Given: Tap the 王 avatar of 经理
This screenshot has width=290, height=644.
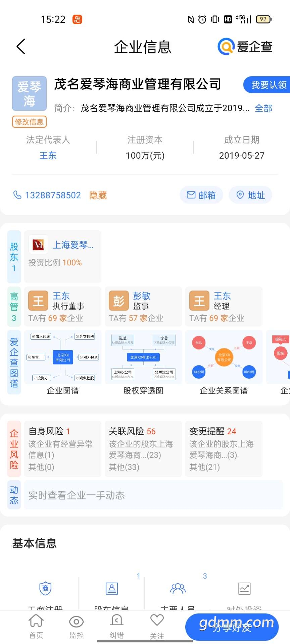Looking at the screenshot, I should tap(199, 301).
